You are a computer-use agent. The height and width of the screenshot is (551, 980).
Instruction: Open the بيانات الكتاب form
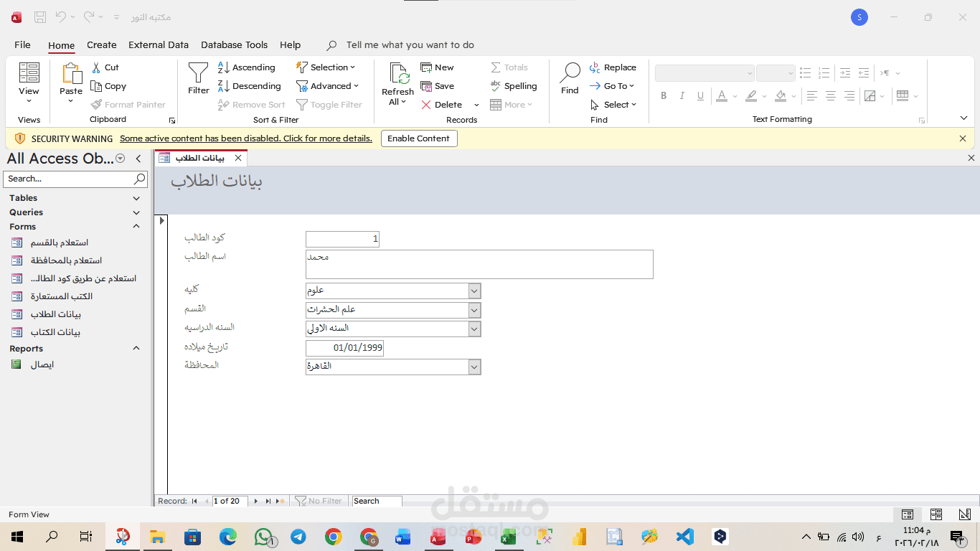click(55, 332)
